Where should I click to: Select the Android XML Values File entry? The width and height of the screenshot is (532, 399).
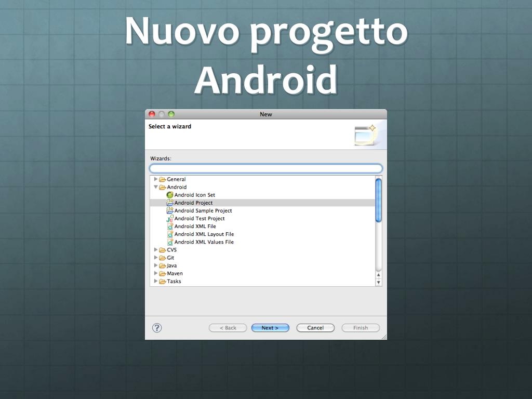tap(204, 242)
